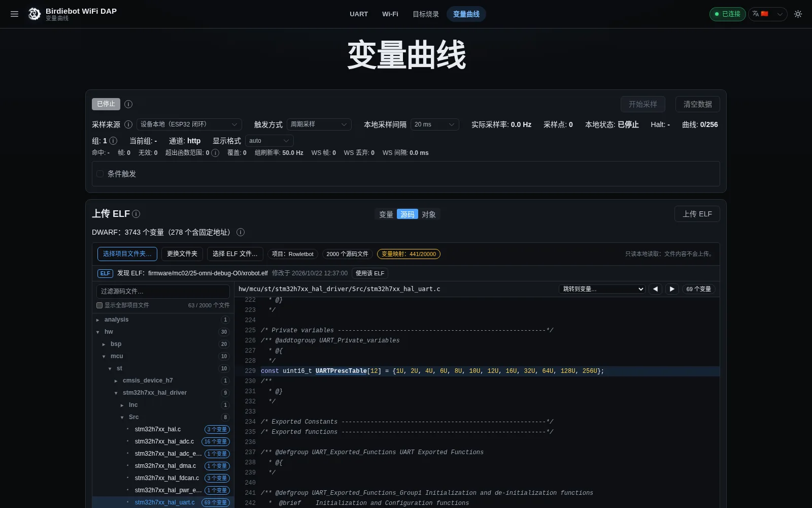Click the 使用该 ELF button

coord(370,273)
